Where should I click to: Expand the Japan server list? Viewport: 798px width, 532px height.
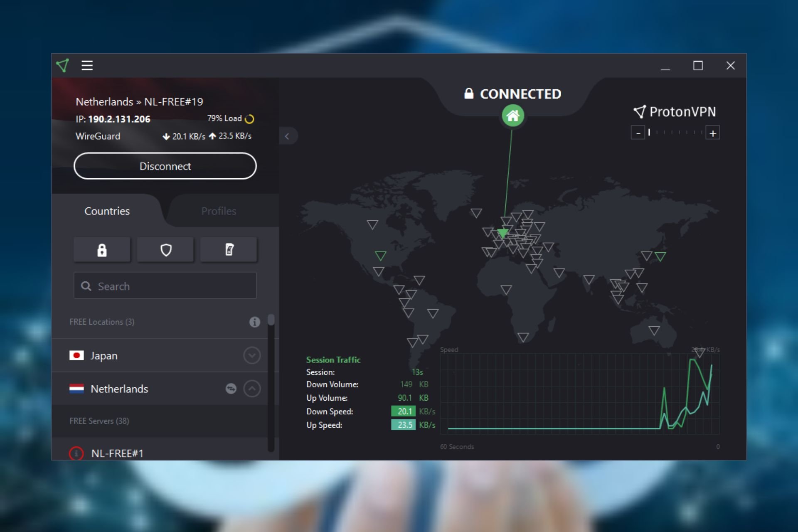[252, 356]
